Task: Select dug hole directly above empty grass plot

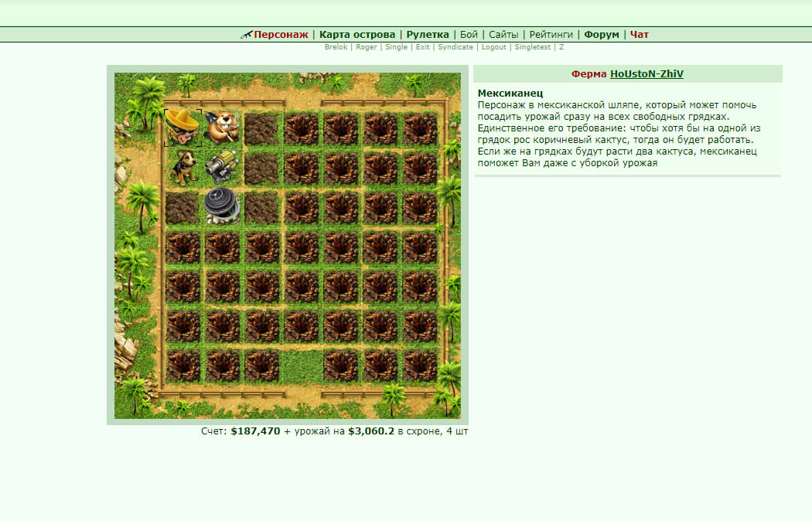Action: pos(301,326)
